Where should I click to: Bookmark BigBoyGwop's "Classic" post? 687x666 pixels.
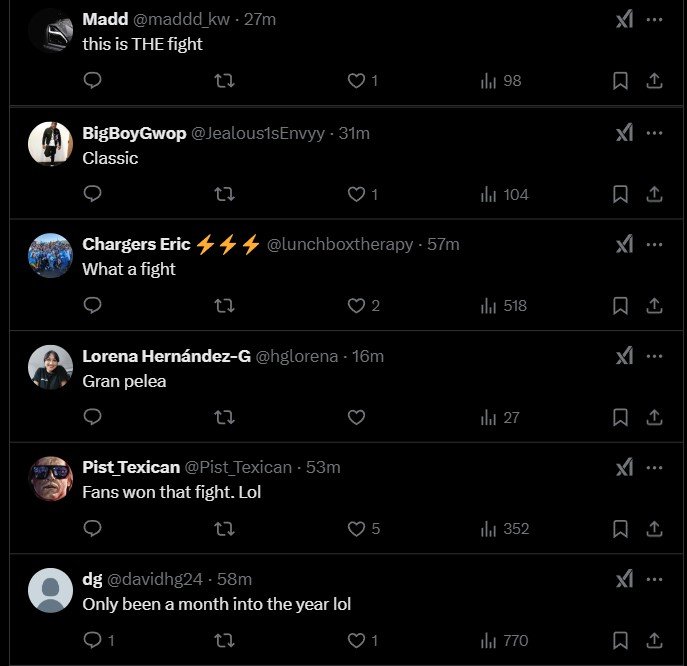pos(620,194)
